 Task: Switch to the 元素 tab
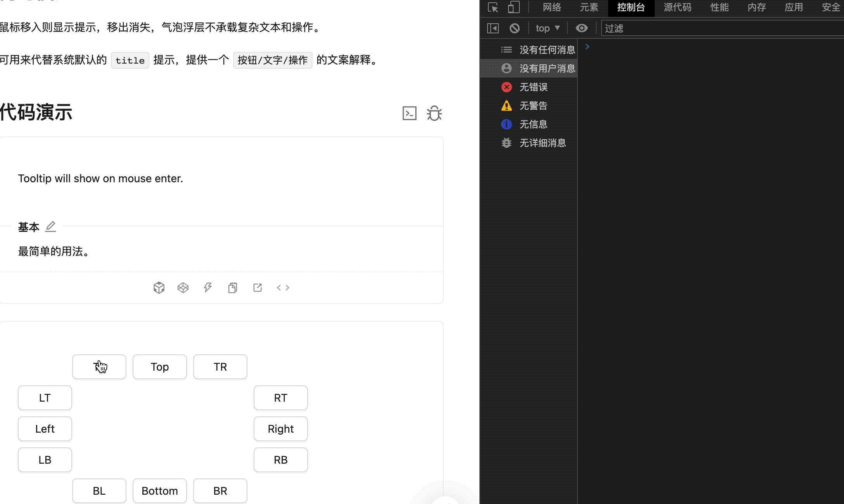589,7
